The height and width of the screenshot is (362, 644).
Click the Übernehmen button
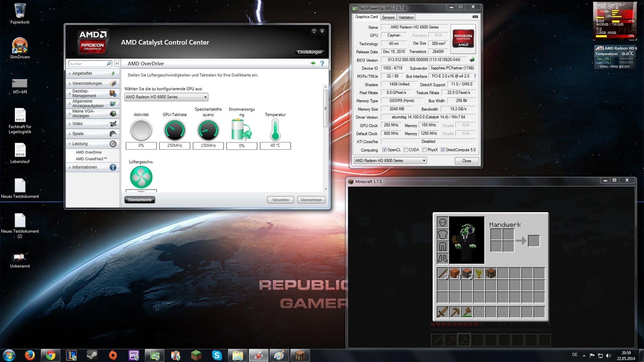(x=311, y=200)
